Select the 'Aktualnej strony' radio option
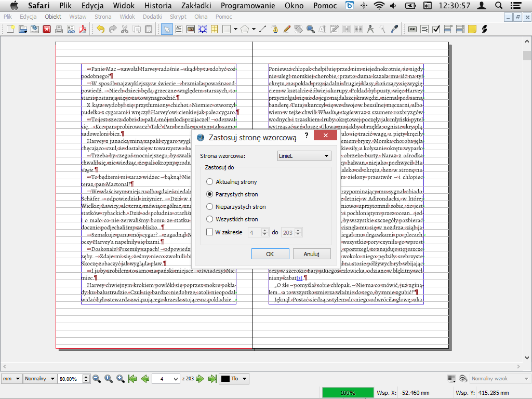The image size is (532, 399). pyautogui.click(x=210, y=182)
